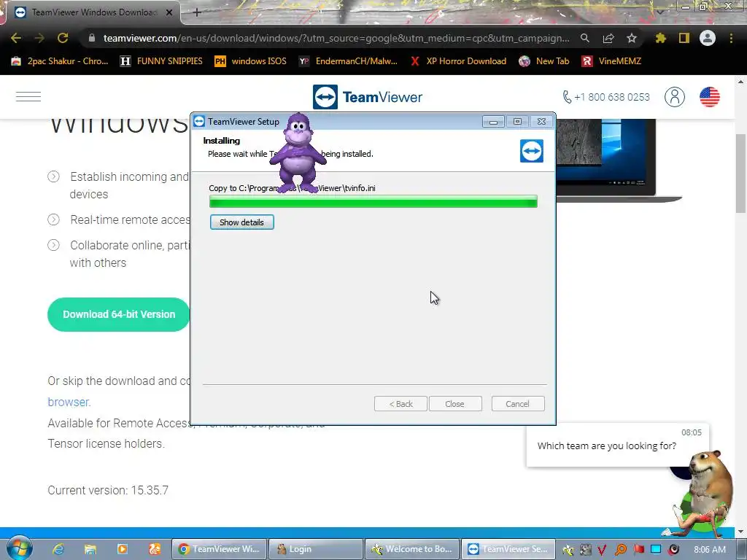Click the address bar URL field
Image resolution: width=747 pixels, height=560 pixels.
point(336,38)
